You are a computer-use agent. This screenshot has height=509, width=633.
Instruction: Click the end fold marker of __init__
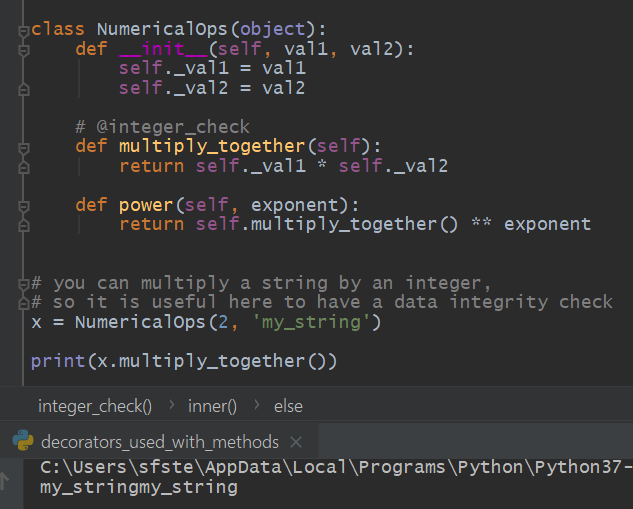24,88
